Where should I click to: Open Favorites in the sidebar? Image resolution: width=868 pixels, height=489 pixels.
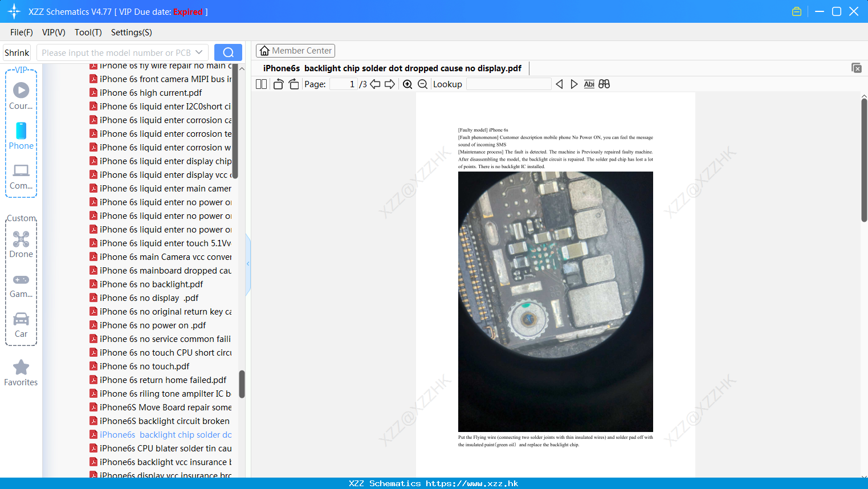click(21, 373)
